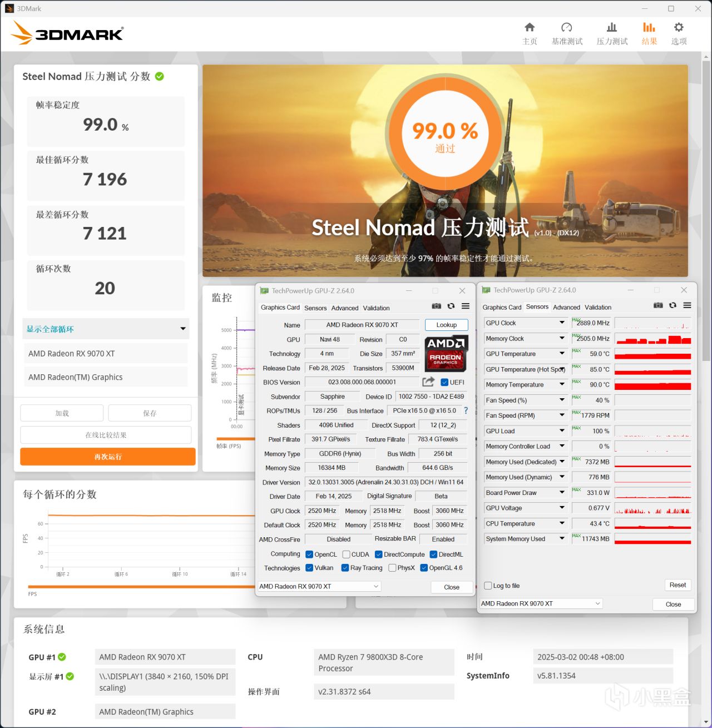
Task: Click the GPU name field showing AMD Radeon RX 9070 XT
Action: (x=362, y=325)
